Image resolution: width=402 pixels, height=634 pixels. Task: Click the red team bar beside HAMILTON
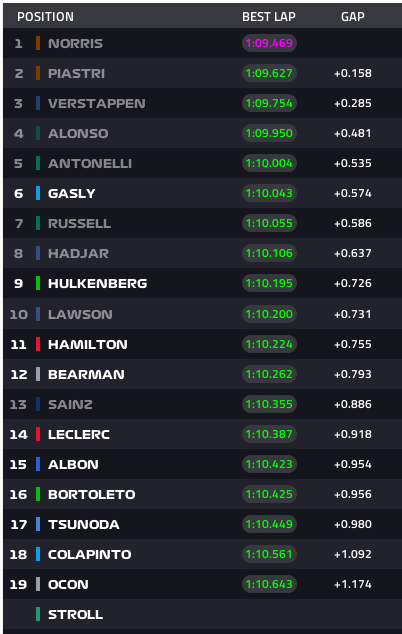coord(38,344)
